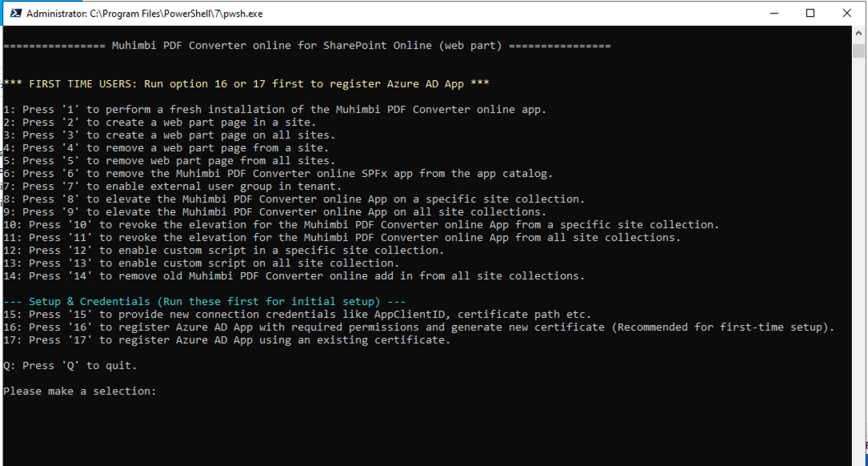Click the Muhimbi PDF Converter banner heading

[x=308, y=45]
